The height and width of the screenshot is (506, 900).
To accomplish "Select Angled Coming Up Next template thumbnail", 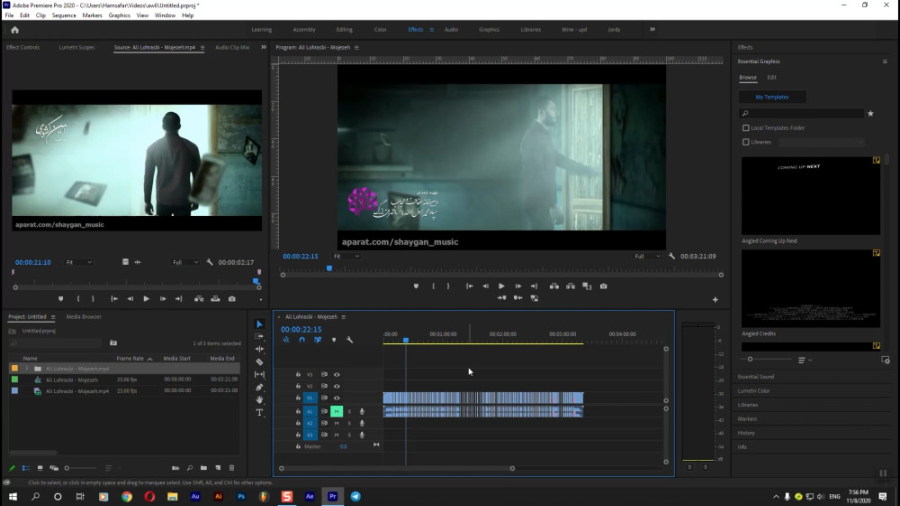I will 810,196.
